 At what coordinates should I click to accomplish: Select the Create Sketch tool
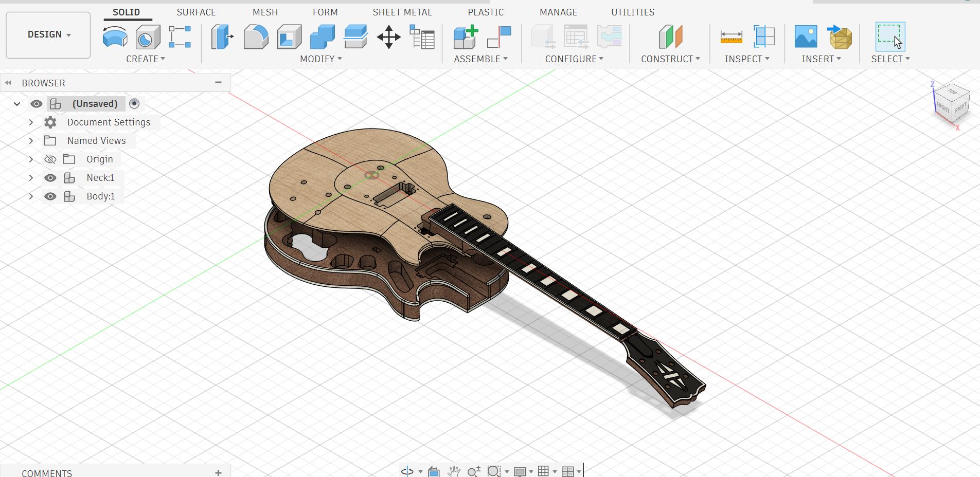coord(115,37)
